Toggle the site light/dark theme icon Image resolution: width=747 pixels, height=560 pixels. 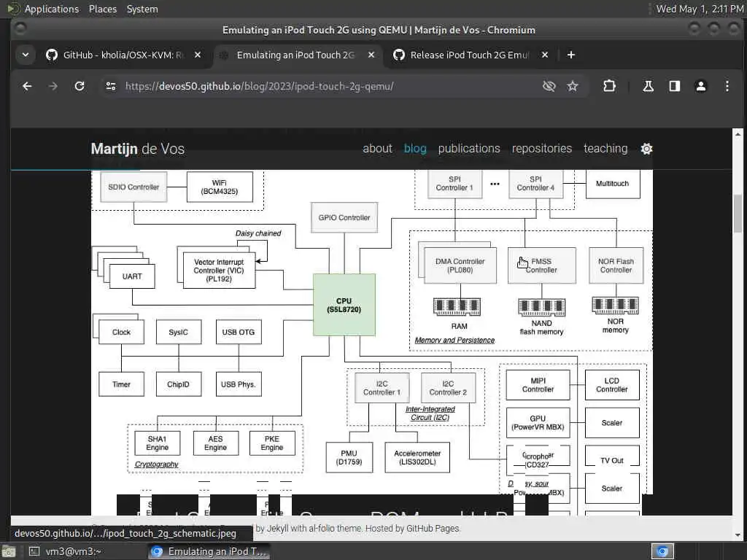[646, 149]
